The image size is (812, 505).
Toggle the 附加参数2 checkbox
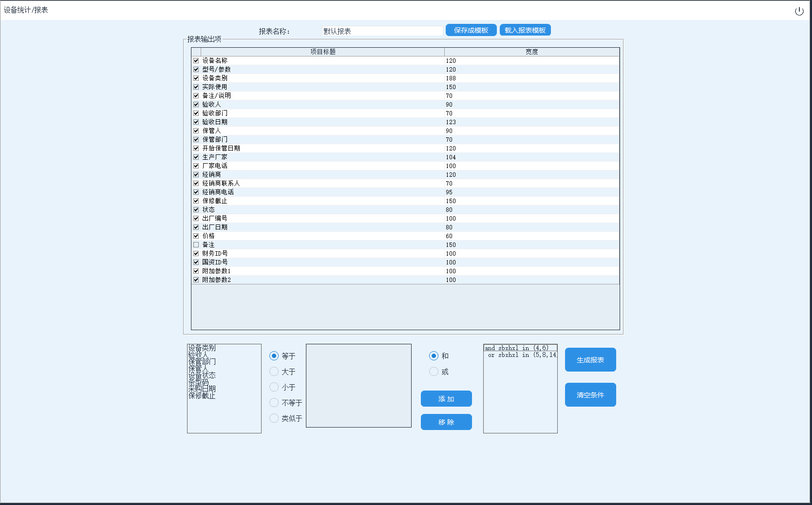[196, 280]
